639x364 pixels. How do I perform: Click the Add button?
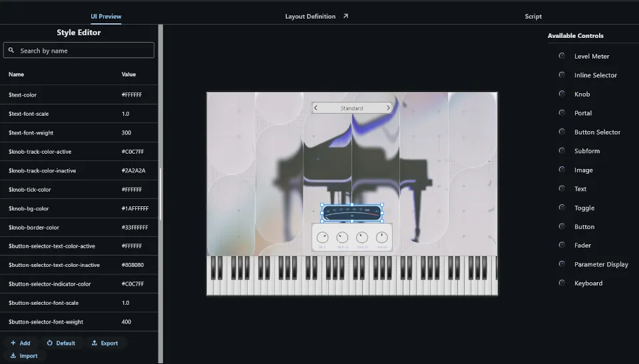[x=21, y=343]
